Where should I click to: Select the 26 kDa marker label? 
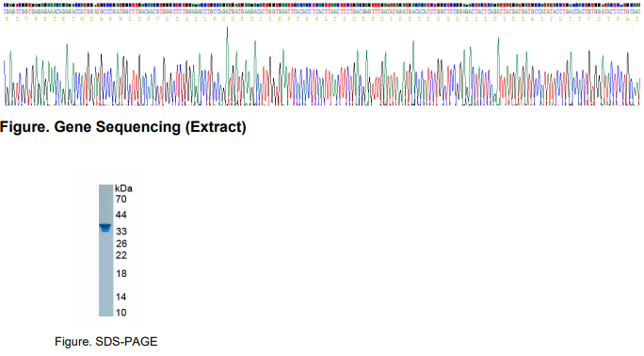click(x=121, y=244)
